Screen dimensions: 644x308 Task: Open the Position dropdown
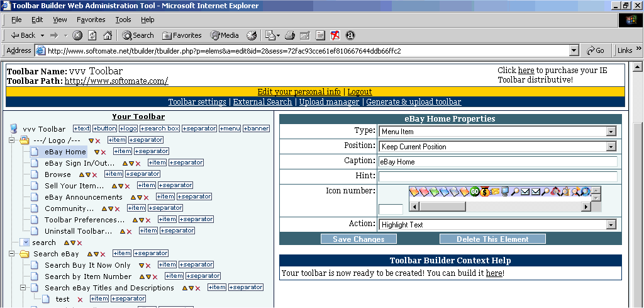click(611, 146)
